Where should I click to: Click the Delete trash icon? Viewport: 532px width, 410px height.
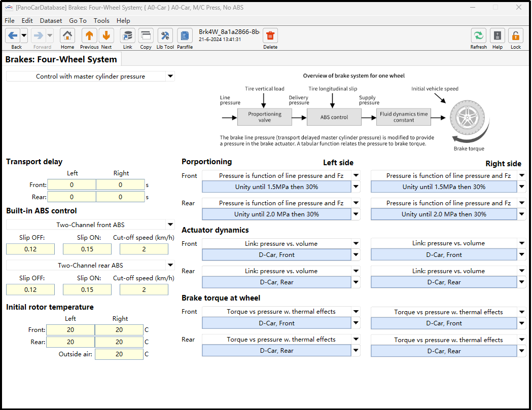(x=270, y=35)
